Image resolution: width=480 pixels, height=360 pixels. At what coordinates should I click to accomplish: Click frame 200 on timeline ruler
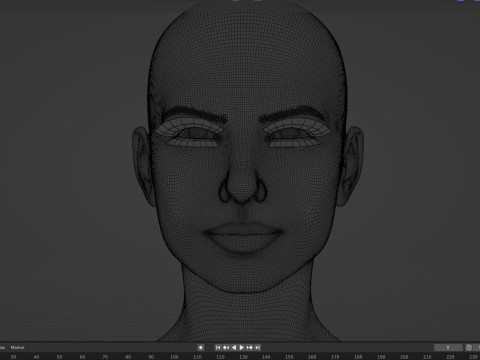[x=404, y=357]
